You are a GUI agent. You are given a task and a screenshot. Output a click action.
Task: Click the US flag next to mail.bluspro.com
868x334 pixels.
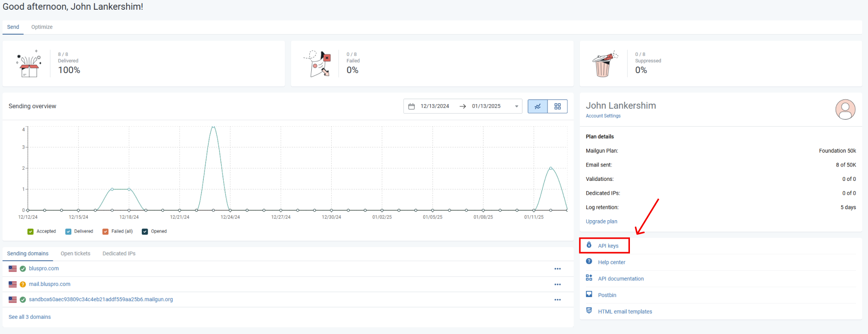[13, 285]
